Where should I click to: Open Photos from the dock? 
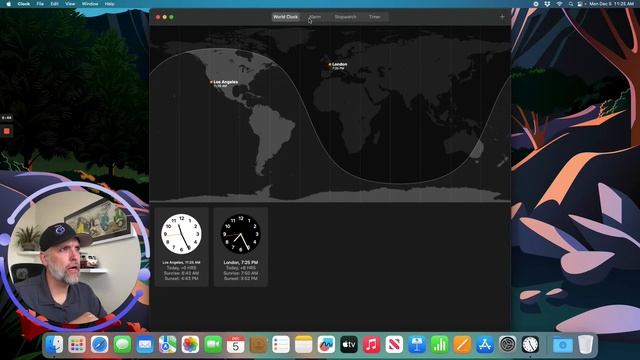(190, 345)
